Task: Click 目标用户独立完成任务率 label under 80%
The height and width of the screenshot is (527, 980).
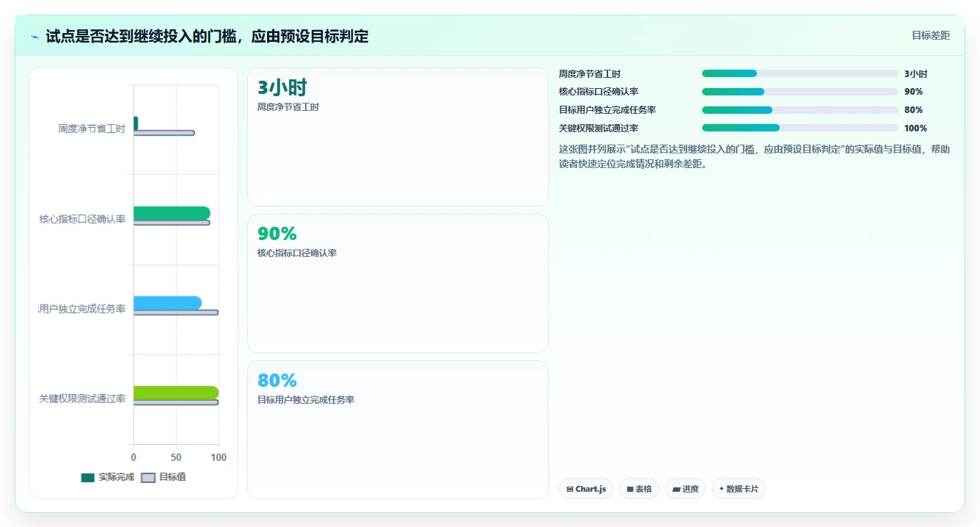Action: [x=306, y=400]
